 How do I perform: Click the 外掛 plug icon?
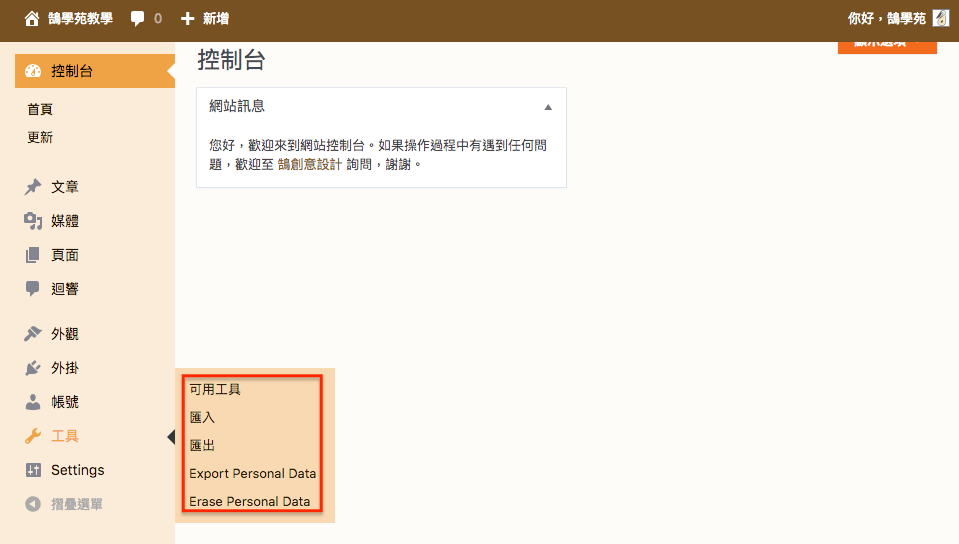(33, 368)
